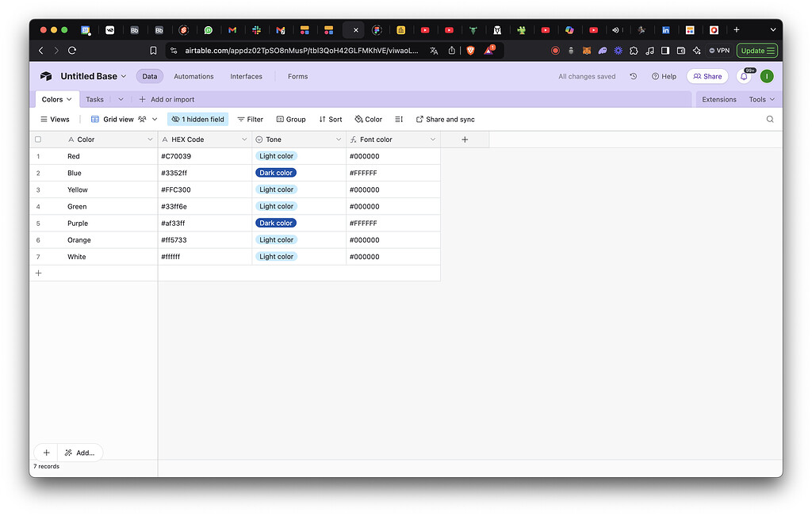This screenshot has width=812, height=516.
Task: Expand the Untitled Base name chevron
Action: 124,76
